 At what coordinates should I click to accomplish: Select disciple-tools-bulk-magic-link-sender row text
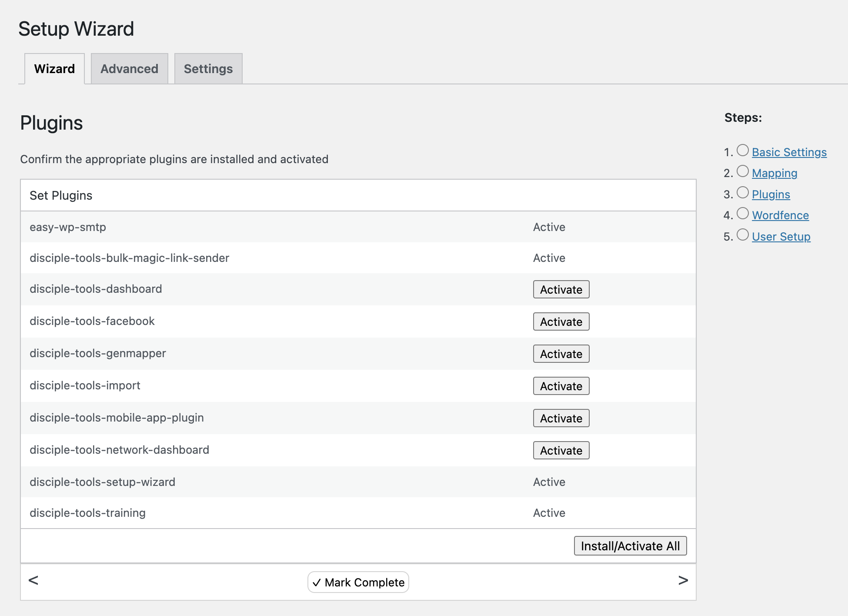coord(129,258)
